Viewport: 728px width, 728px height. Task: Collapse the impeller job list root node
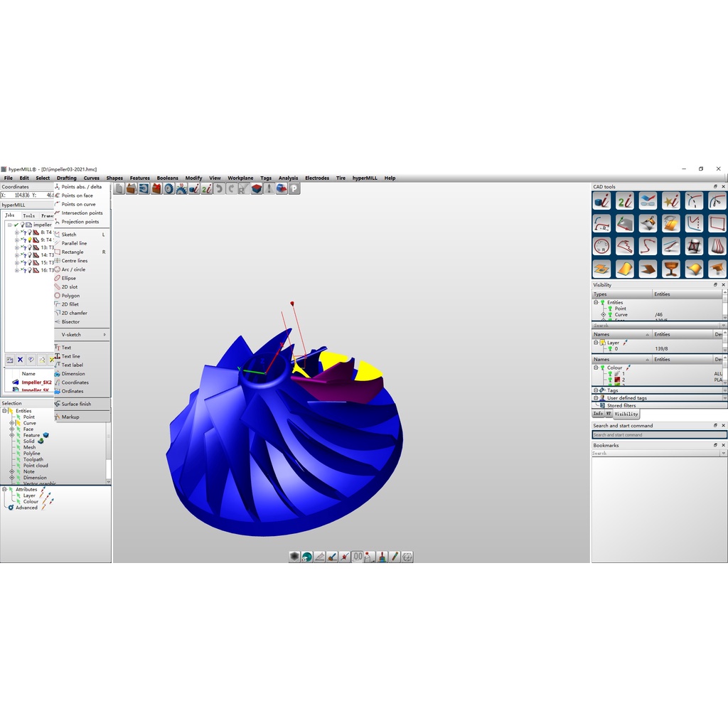point(9,225)
